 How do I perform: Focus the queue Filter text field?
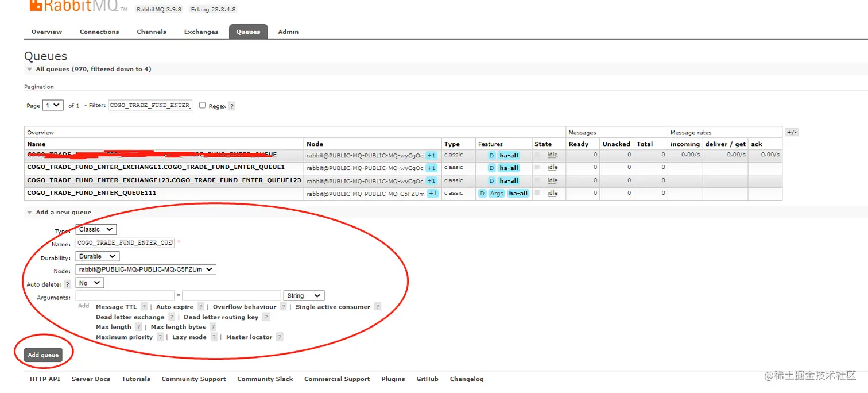coord(150,106)
